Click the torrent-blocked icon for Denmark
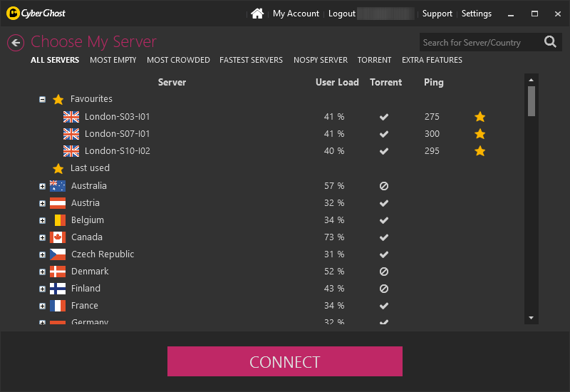 384,272
